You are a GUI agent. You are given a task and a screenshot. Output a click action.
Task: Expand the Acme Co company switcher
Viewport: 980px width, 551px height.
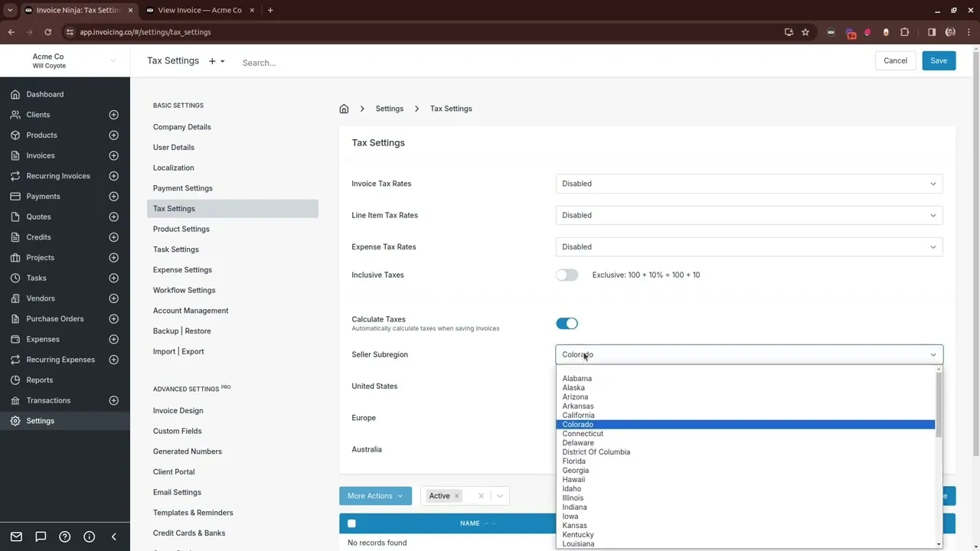click(113, 61)
